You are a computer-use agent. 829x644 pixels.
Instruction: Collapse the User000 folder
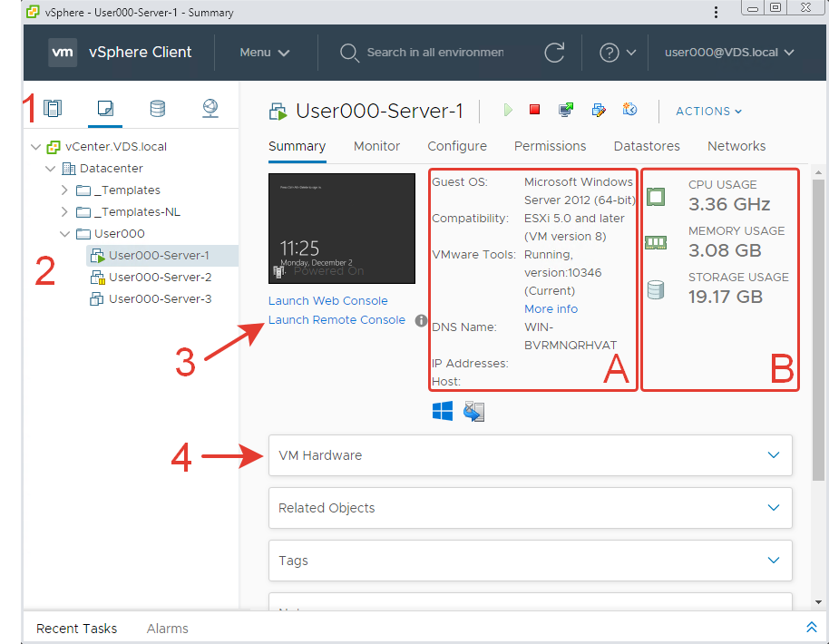pos(65,234)
